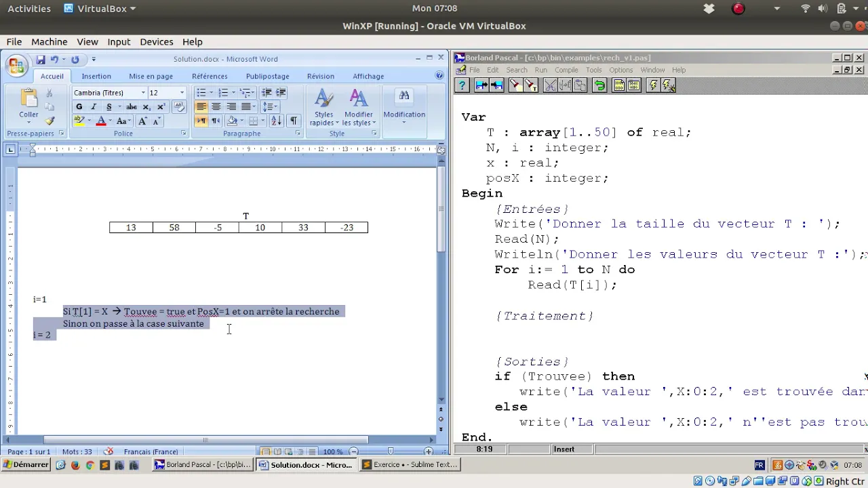This screenshot has width=868, height=488.
Task: Align paragraph left in Word
Action: 201,107
